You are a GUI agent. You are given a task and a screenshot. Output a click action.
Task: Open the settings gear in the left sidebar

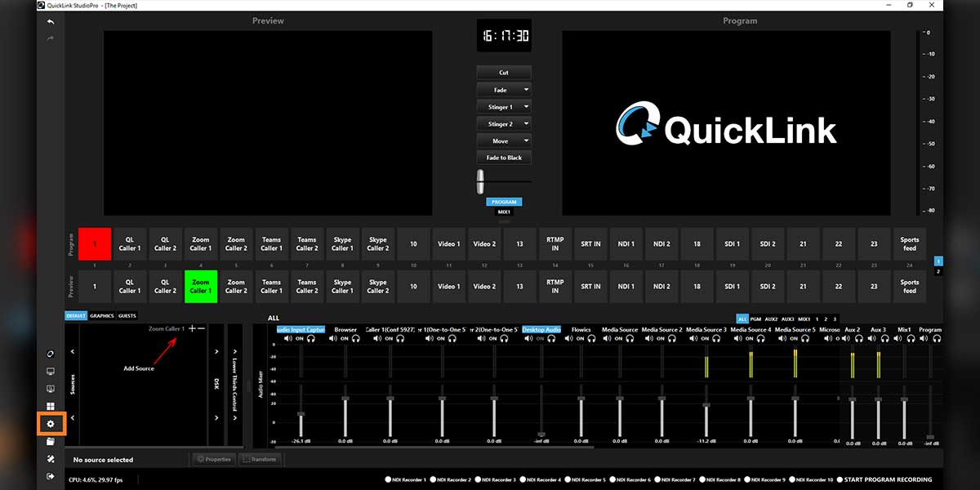tap(51, 424)
